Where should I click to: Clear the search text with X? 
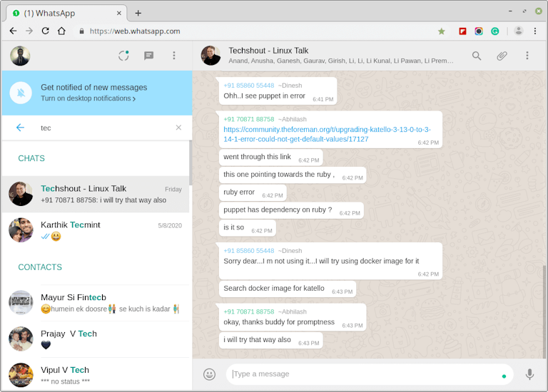point(178,128)
